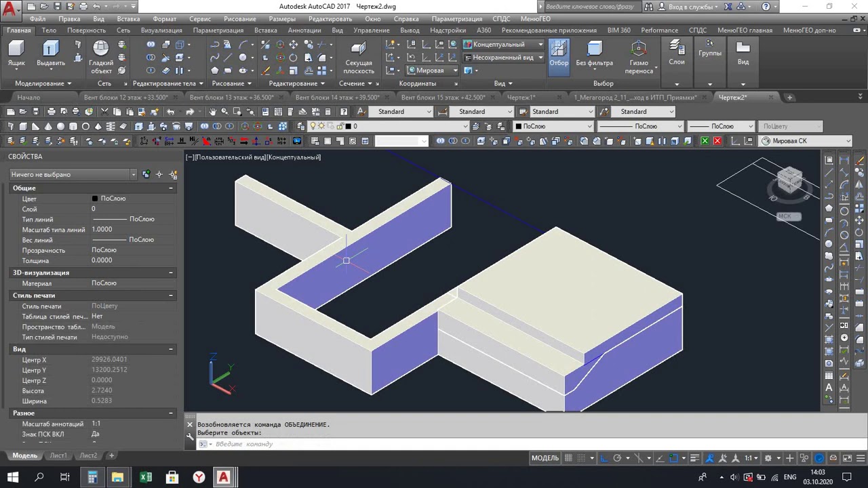Viewport: 868px width, 488px height.
Task: Choose the Гизмо переноса move gizmo
Action: pos(639,57)
